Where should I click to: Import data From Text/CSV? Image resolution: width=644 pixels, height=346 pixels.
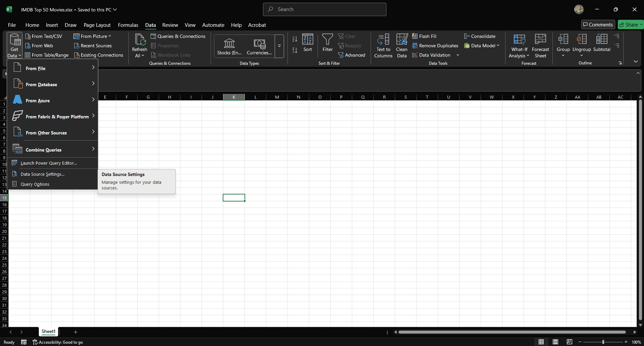(44, 36)
